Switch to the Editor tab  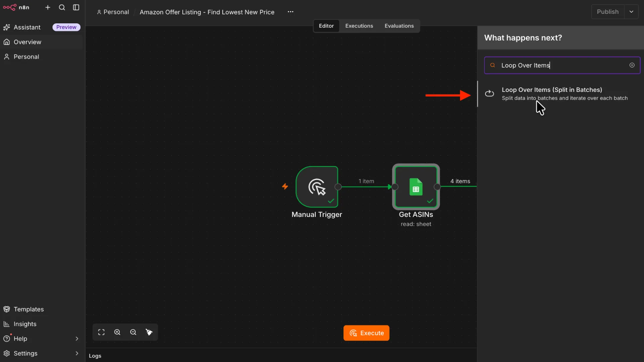click(326, 26)
